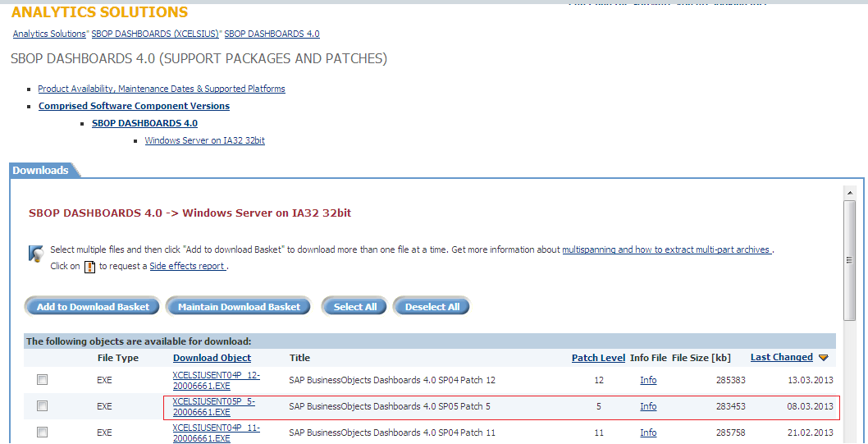
Task: Go to SBOP DASHBOARDS (XCELSIUS) breadcrumb
Action: [x=155, y=34]
